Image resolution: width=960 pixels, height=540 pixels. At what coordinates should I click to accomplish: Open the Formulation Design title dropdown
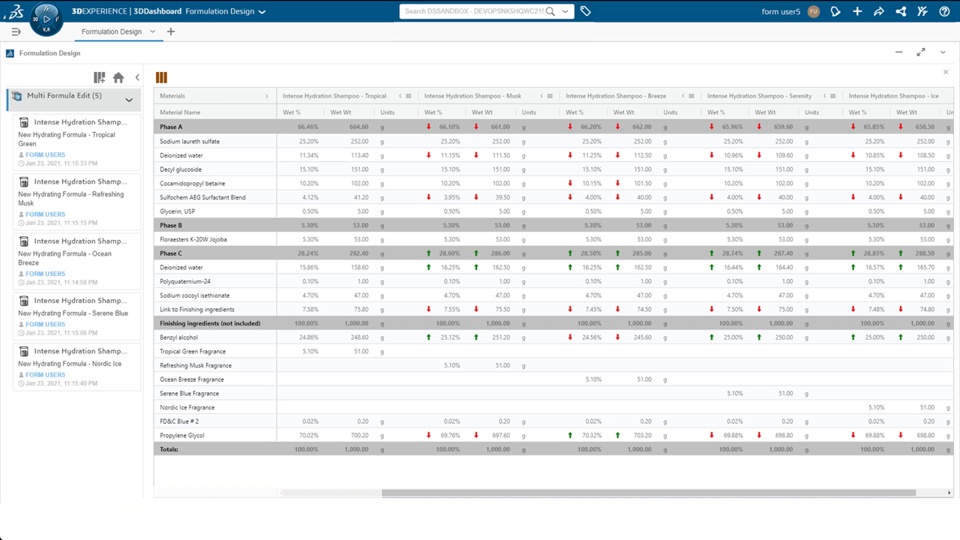pos(262,12)
